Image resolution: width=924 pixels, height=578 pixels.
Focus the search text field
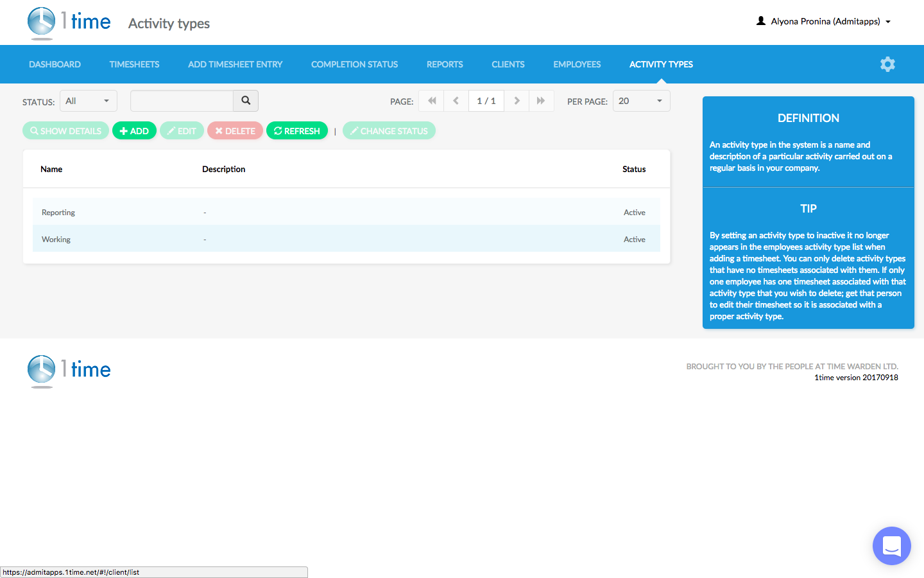point(182,101)
